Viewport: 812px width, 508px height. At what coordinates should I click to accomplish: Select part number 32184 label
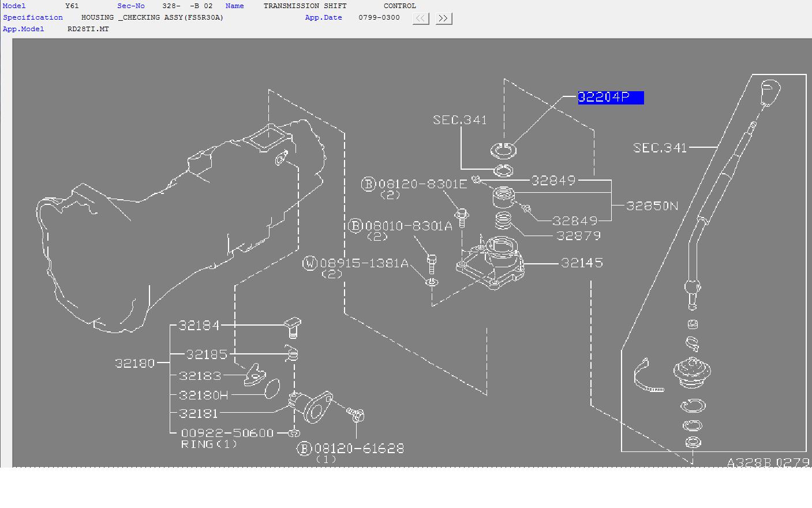coord(199,326)
